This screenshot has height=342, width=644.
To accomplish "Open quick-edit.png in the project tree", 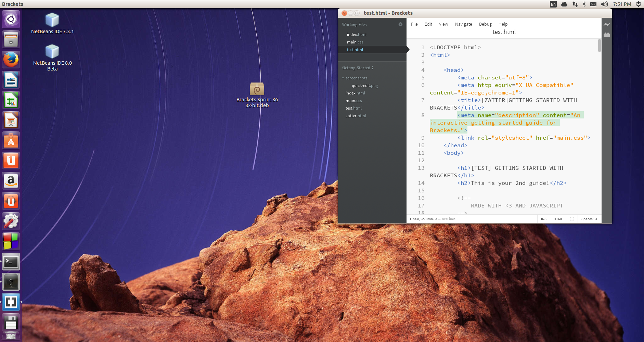I will click(365, 86).
